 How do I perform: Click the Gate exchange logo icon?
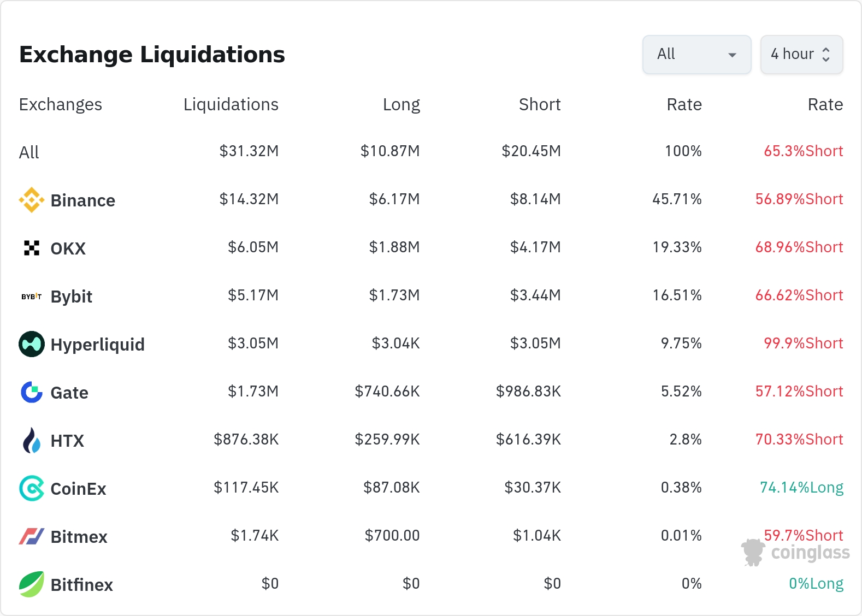pos(32,392)
